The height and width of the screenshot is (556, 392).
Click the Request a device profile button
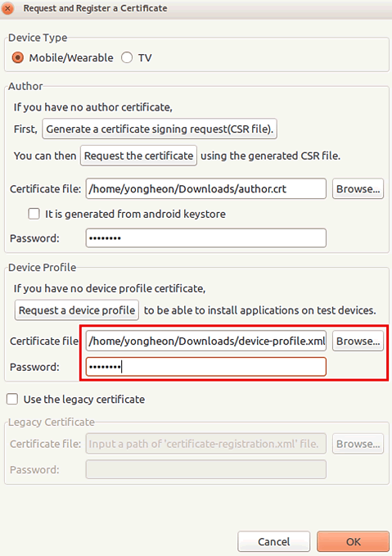(x=77, y=310)
